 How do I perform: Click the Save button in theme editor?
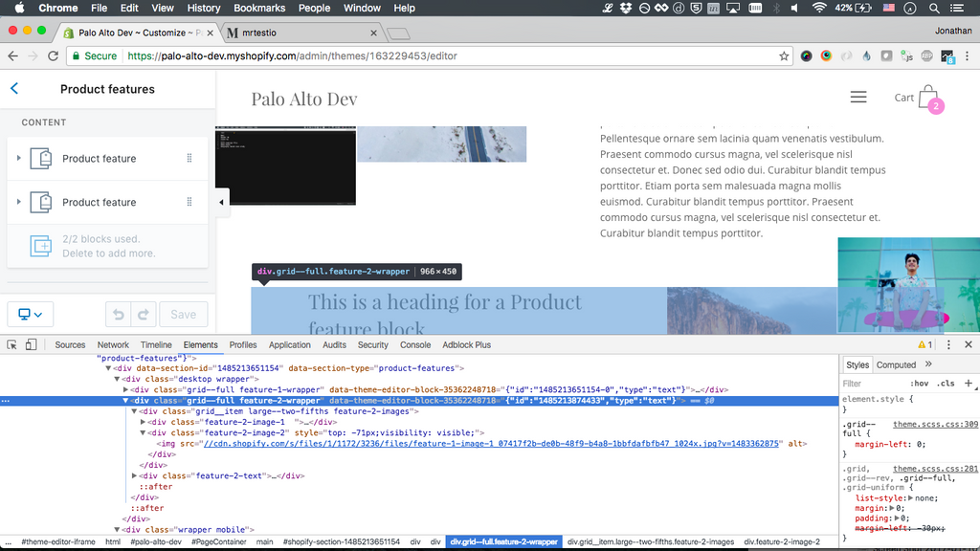click(183, 314)
